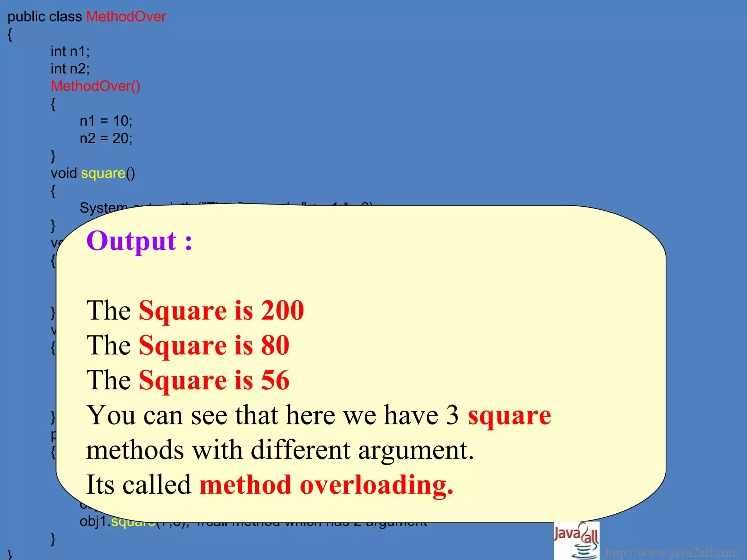Select 'The Square is 200' line
Viewport: 747px width, 560px height.
point(195,311)
